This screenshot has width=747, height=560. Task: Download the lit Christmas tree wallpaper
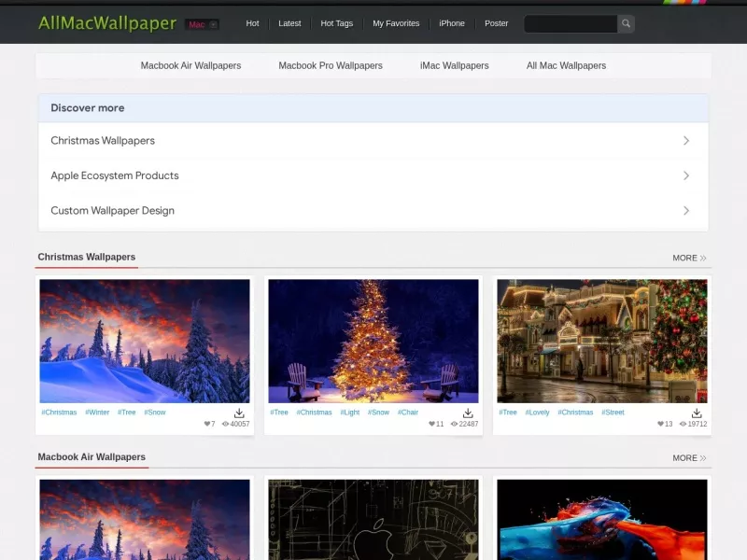pos(468,413)
